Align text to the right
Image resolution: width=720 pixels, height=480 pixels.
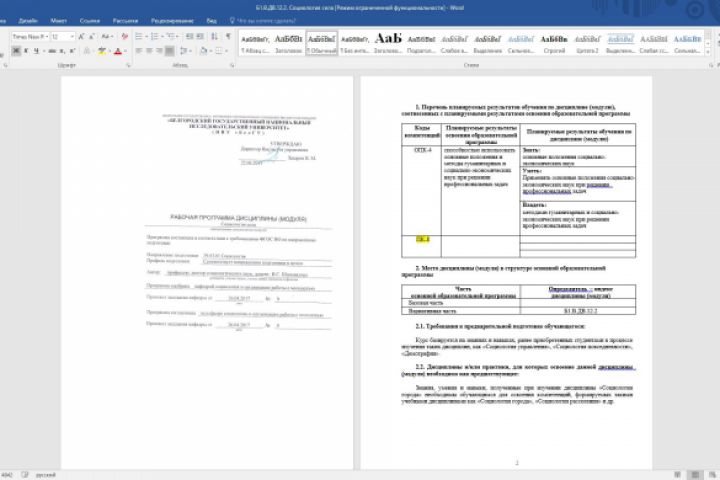click(x=159, y=51)
